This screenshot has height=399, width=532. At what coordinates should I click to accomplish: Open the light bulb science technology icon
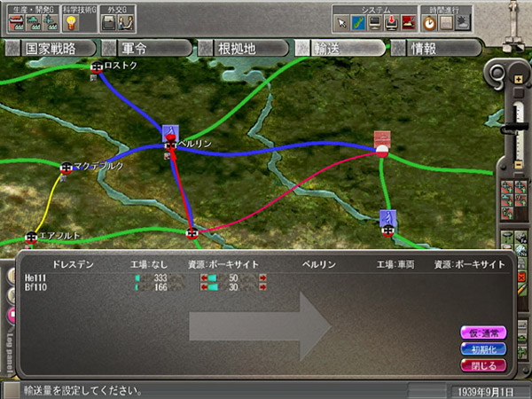pos(71,23)
